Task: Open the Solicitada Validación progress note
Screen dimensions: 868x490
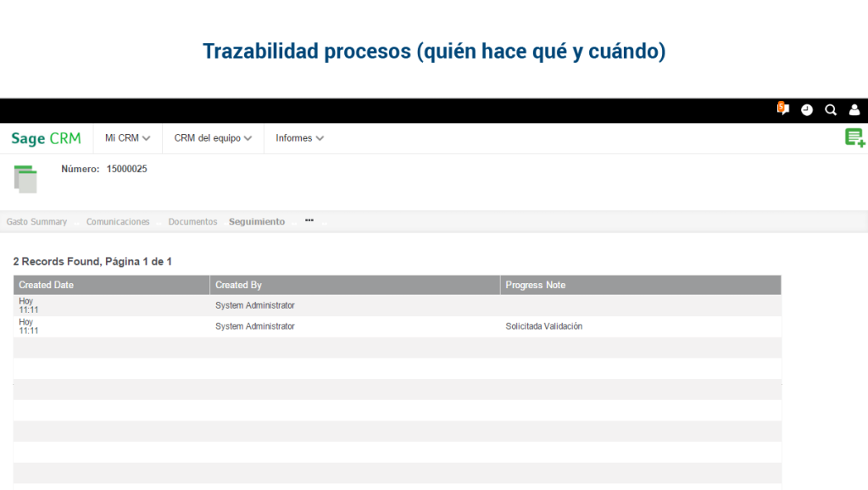Action: tap(543, 326)
